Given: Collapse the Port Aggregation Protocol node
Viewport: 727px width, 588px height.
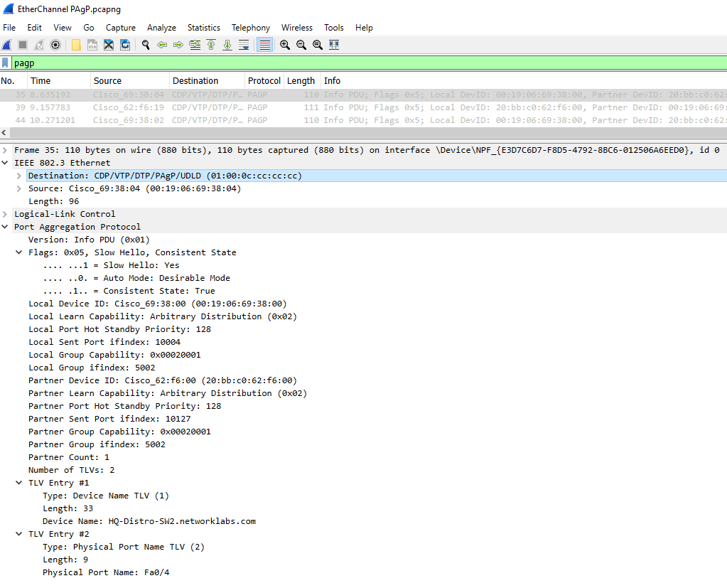Looking at the screenshot, I should point(5,227).
